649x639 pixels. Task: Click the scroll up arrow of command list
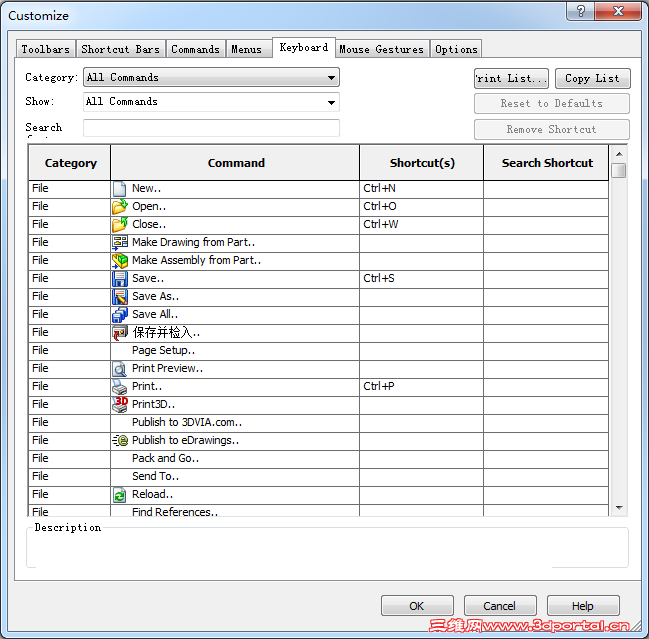pos(619,154)
